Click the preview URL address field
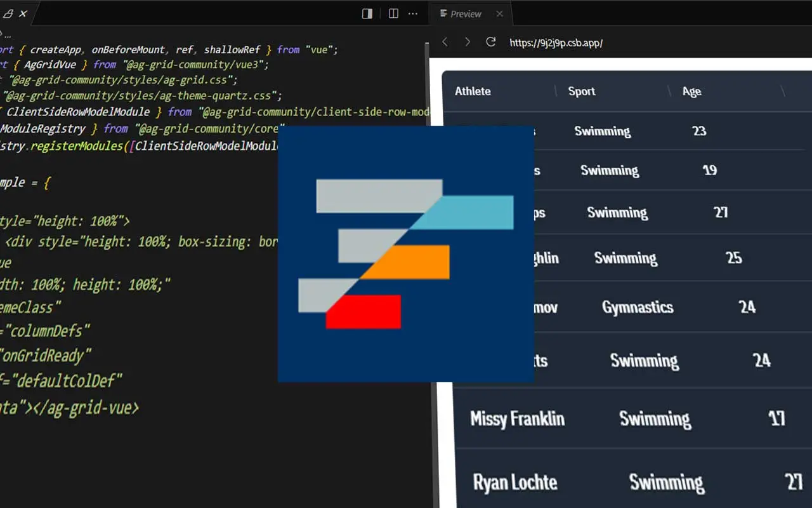This screenshot has width=812, height=508. pos(556,43)
